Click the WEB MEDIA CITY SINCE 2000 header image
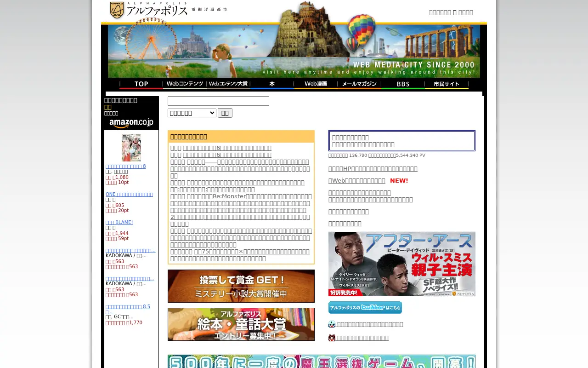Viewport: 588px width, 368px height. click(x=294, y=51)
